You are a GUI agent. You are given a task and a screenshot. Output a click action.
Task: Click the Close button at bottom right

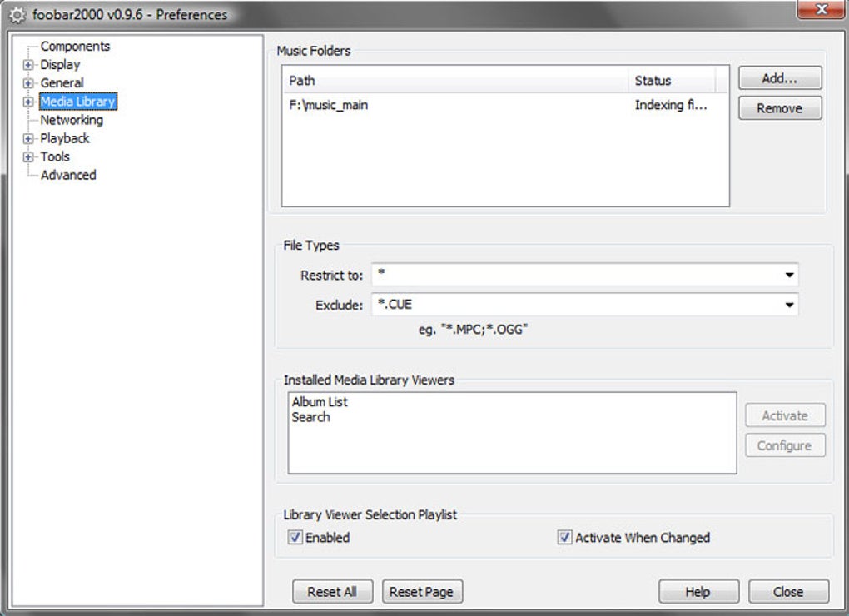coord(788,592)
